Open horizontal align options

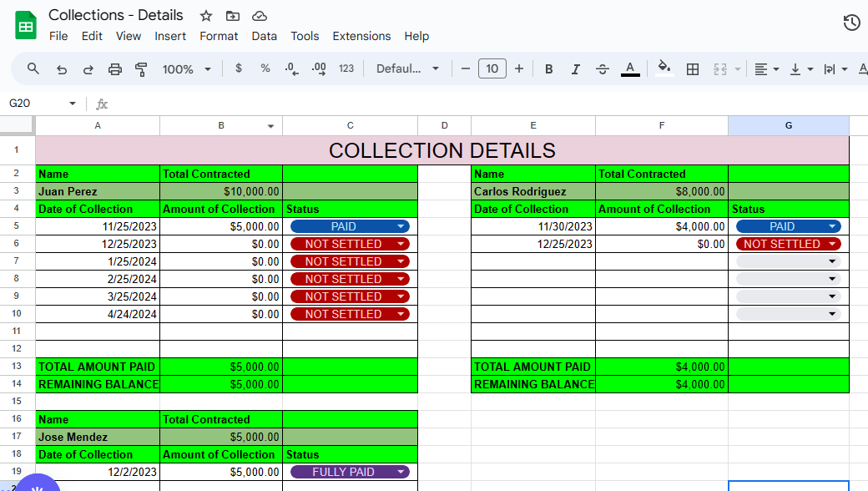pyautogui.click(x=767, y=69)
